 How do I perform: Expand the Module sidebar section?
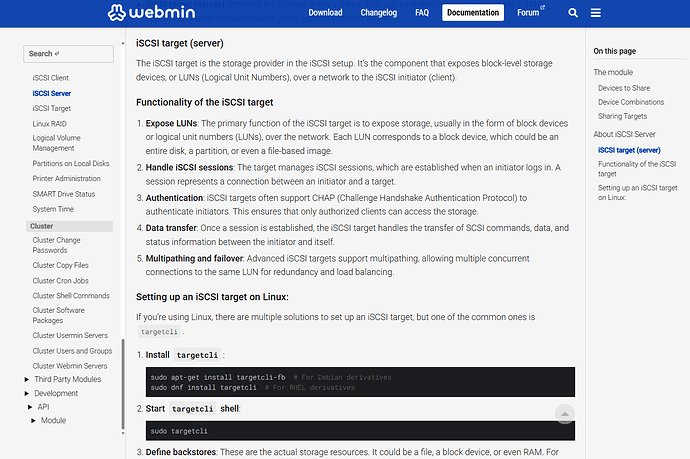[x=33, y=421]
